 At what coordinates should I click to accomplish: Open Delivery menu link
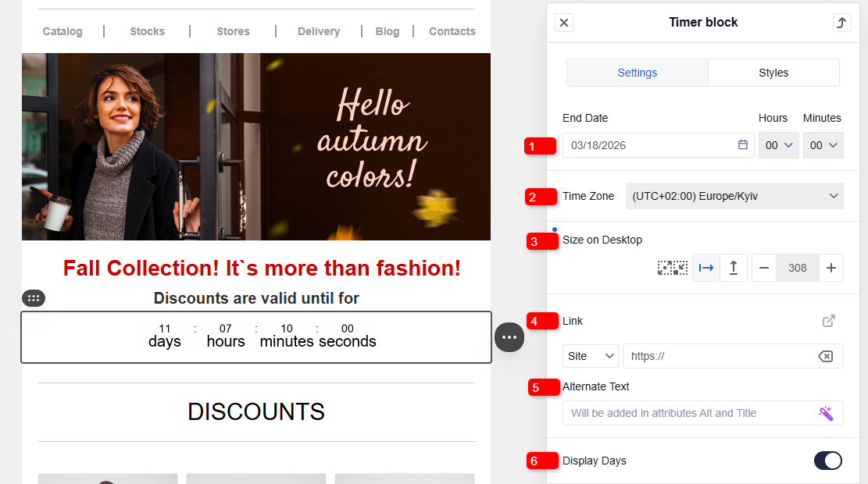coord(319,31)
